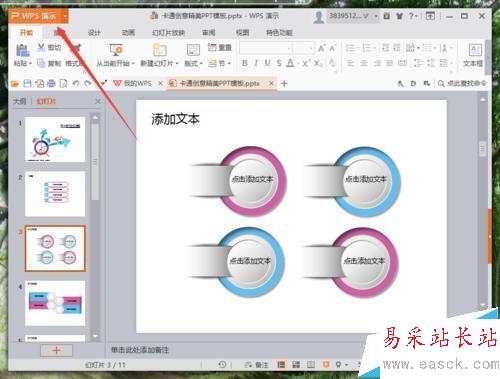
Task: Switch to the 大纲 outline pane tab
Action: click(x=19, y=101)
